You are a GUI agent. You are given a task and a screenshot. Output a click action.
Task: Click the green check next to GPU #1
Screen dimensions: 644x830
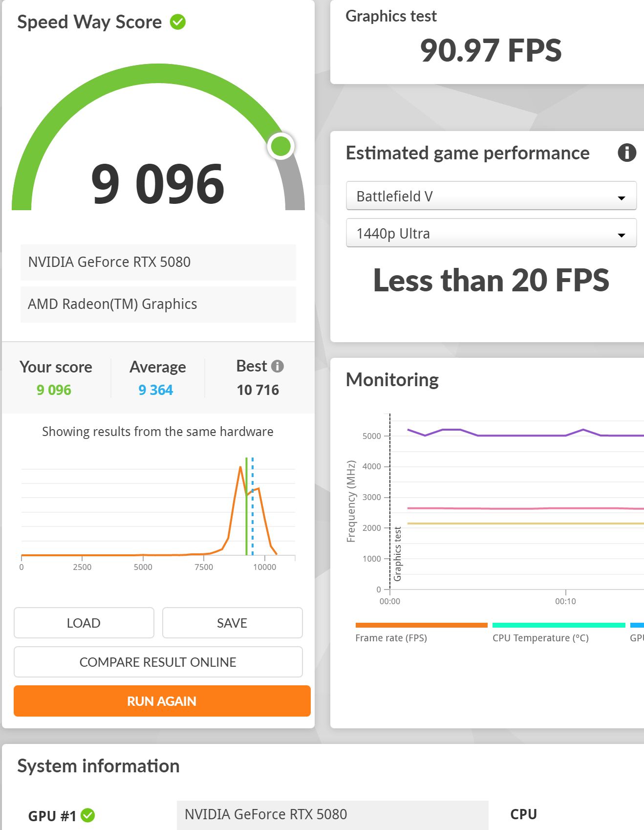[x=88, y=815]
